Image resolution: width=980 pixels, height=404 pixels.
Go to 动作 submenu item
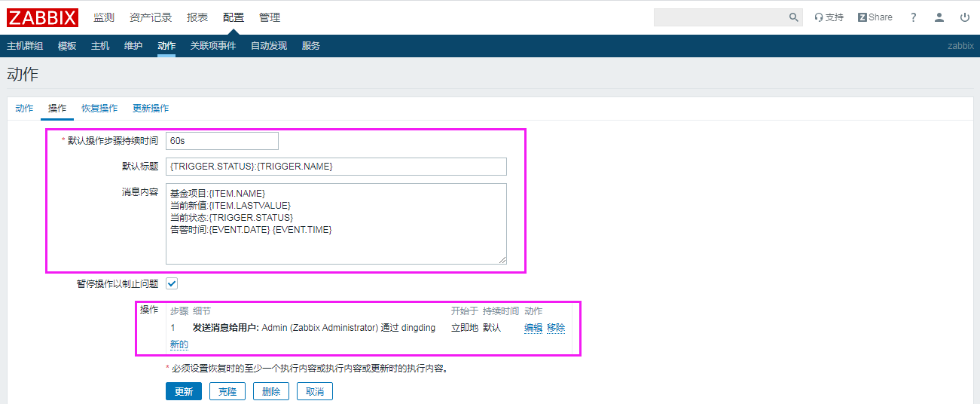tap(166, 46)
